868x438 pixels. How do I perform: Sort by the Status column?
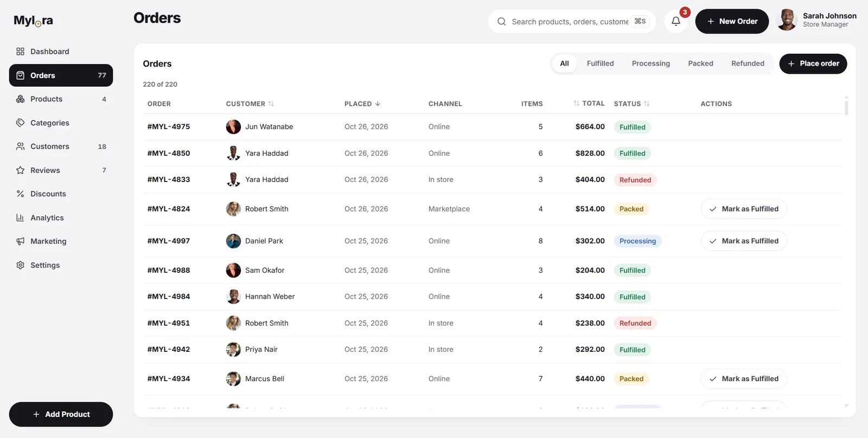coord(631,104)
